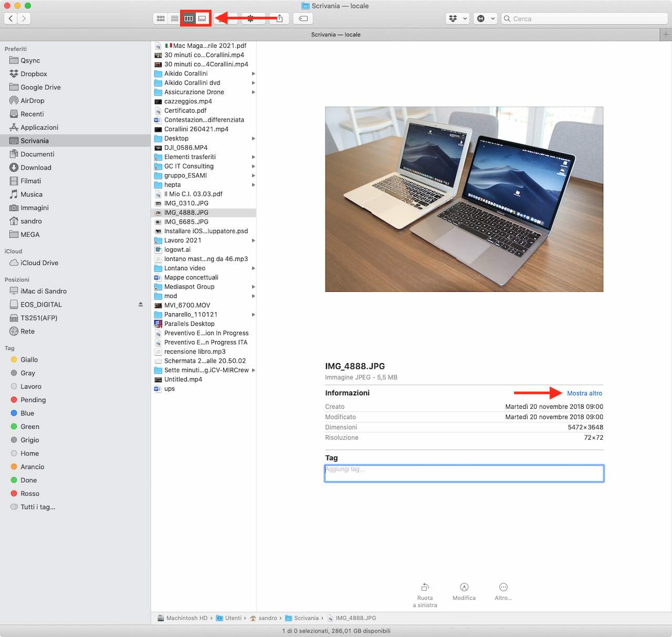The width and height of the screenshot is (672, 637).
Task: Switch Finder to list view
Action: click(x=174, y=18)
